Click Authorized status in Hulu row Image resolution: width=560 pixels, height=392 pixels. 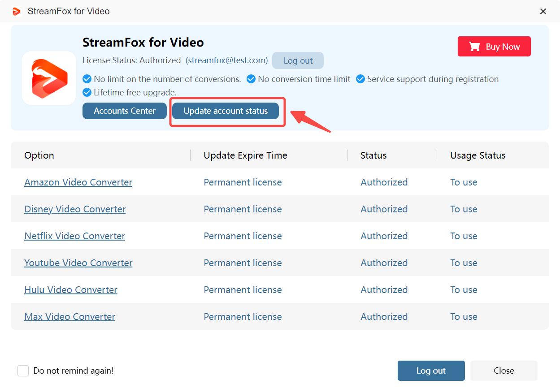(384, 290)
